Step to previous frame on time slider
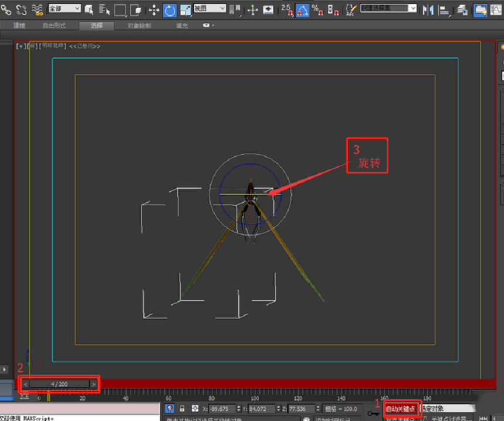 pos(25,384)
